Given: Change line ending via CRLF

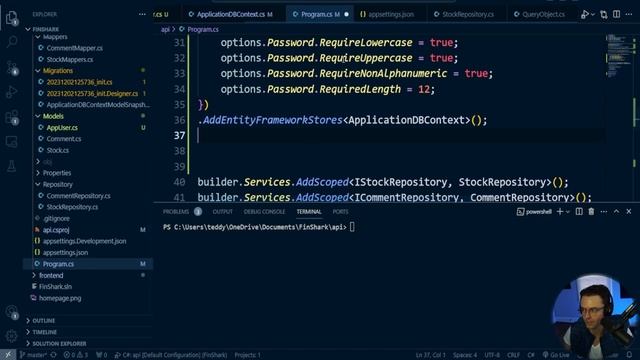Looking at the screenshot, I should (x=513, y=355).
